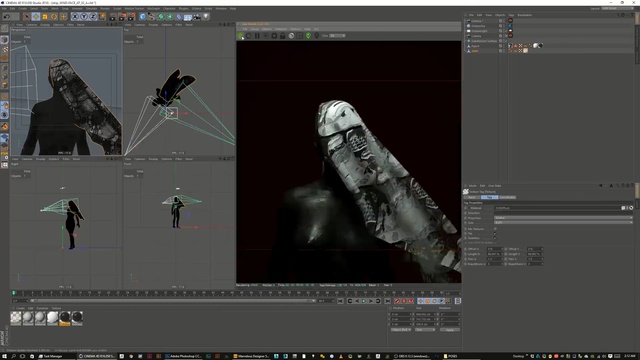640x360 pixels.
Task: Click Render View clapperboard icon
Action: (x=113, y=17)
